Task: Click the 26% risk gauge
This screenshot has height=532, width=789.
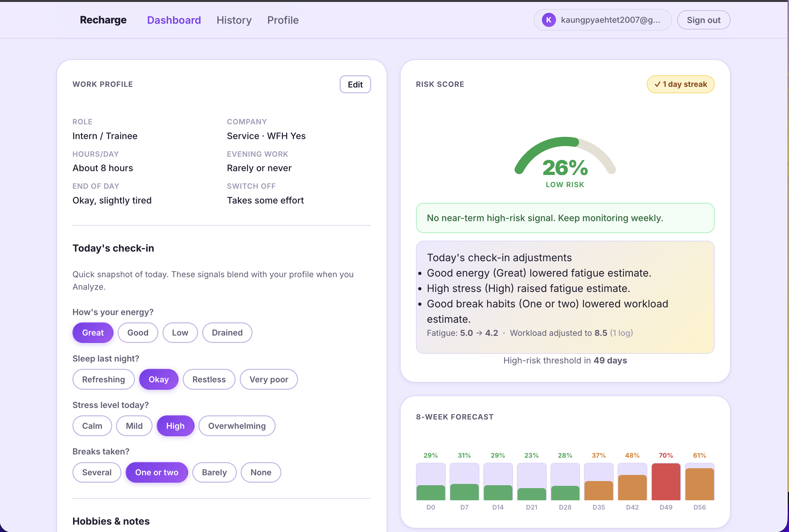Action: click(x=565, y=160)
